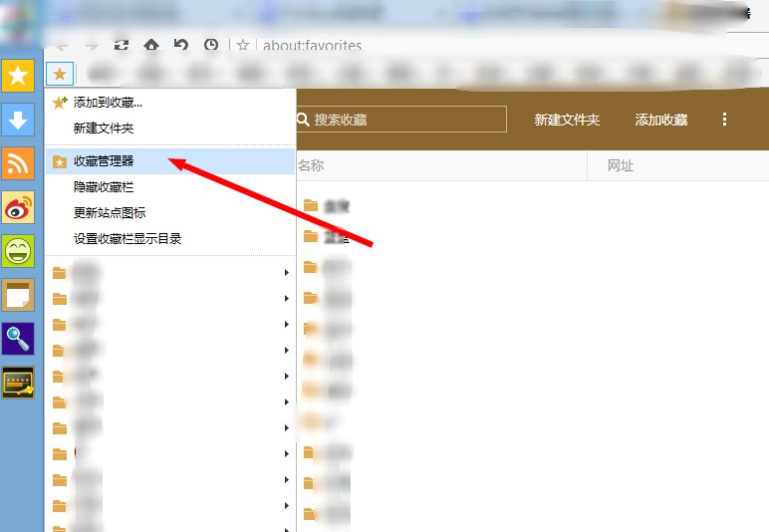The width and height of the screenshot is (769, 532).
Task: Open the orange RSS feed sidebar icon
Action: click(18, 163)
